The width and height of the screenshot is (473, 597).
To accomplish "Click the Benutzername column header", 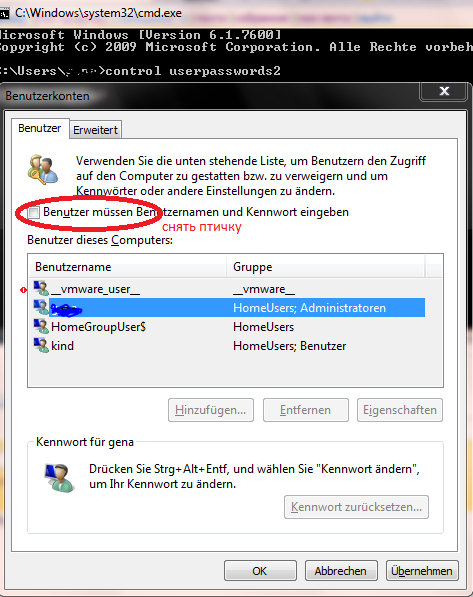I will [x=127, y=267].
